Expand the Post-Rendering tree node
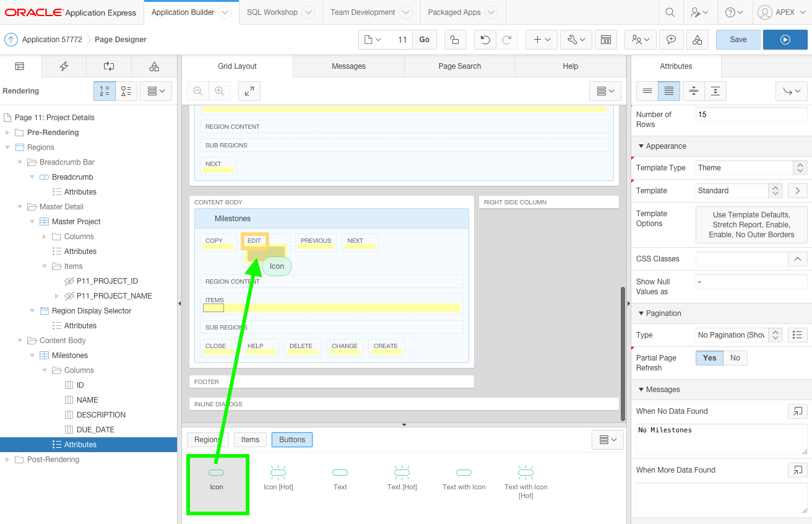The width and height of the screenshot is (812, 524). coord(7,460)
